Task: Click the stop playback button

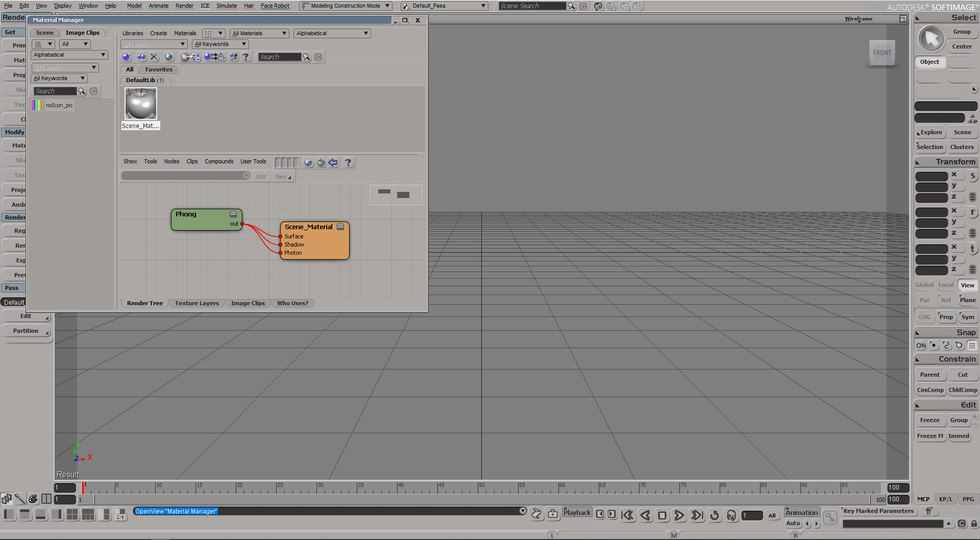Action: click(x=662, y=516)
